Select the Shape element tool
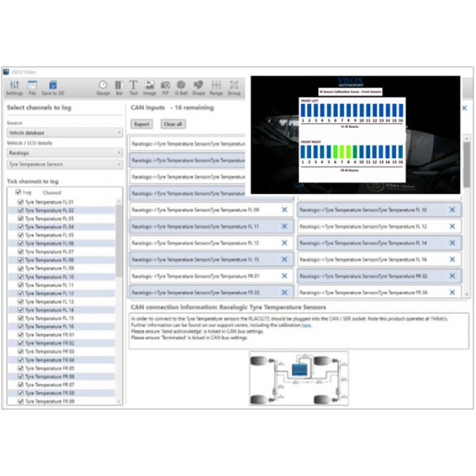This screenshot has width=476, height=476. pyautogui.click(x=198, y=88)
